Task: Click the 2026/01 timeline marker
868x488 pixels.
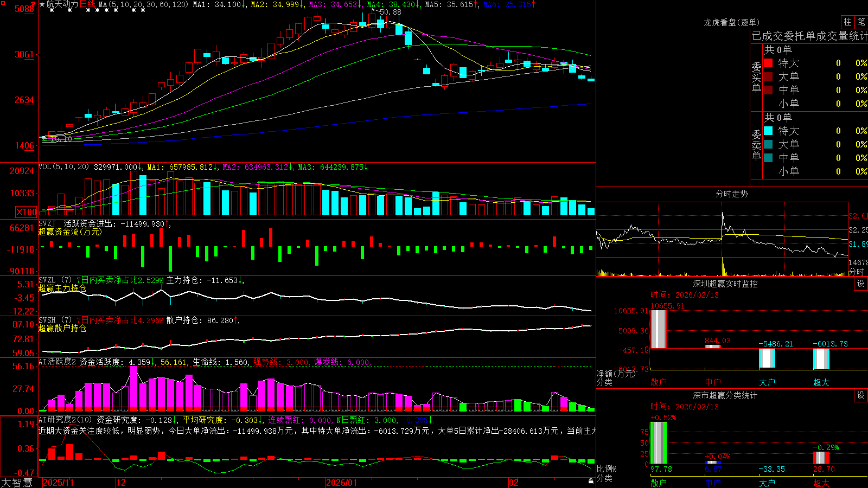Action: pyautogui.click(x=342, y=483)
